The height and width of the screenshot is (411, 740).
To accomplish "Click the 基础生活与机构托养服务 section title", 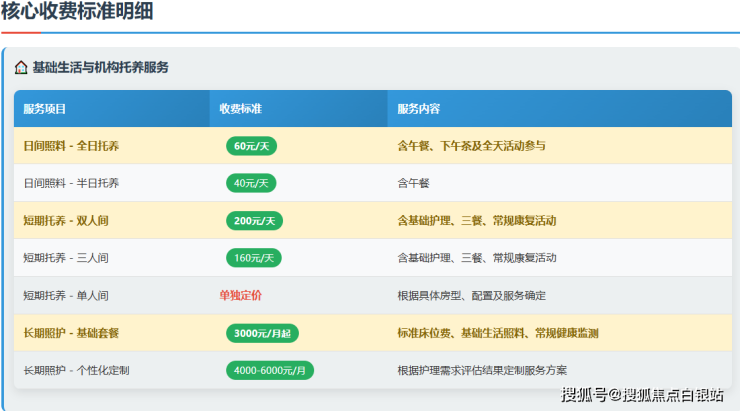I will point(100,68).
